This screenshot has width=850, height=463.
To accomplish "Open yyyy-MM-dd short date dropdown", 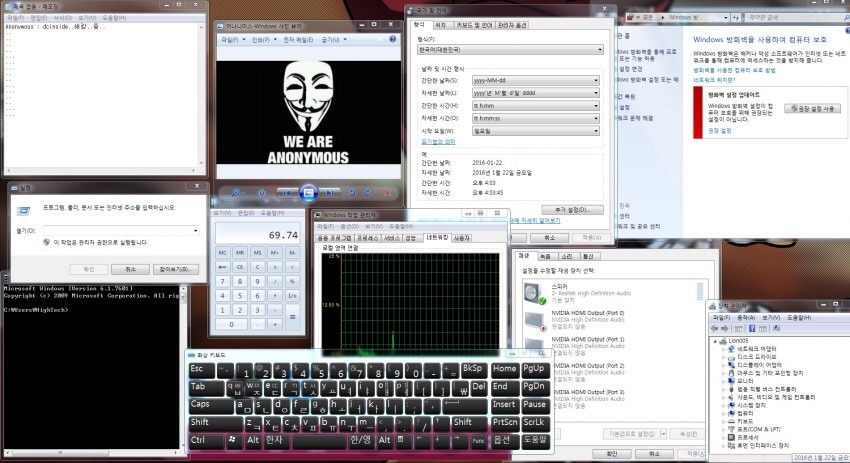I will (x=536, y=80).
